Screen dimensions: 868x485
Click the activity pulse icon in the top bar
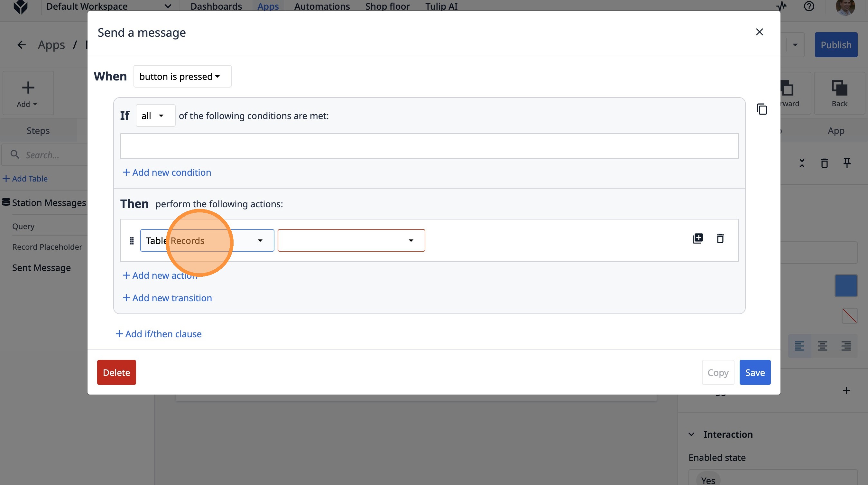pyautogui.click(x=781, y=6)
